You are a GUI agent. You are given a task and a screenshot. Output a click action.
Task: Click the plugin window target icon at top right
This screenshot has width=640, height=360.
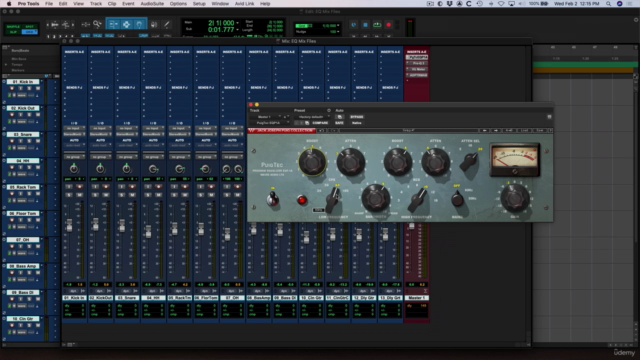[x=549, y=117]
